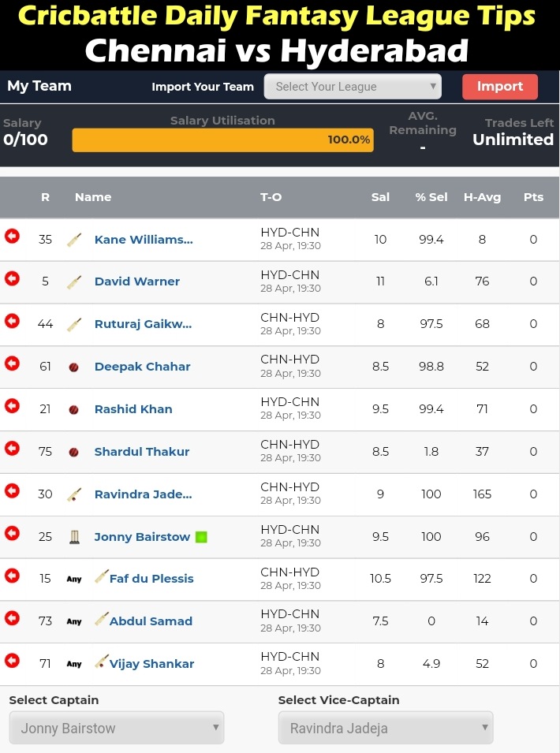The width and height of the screenshot is (560, 753).
Task: Click the wicketkeeper icon next to Jonny Bairstow
Action: (x=74, y=536)
